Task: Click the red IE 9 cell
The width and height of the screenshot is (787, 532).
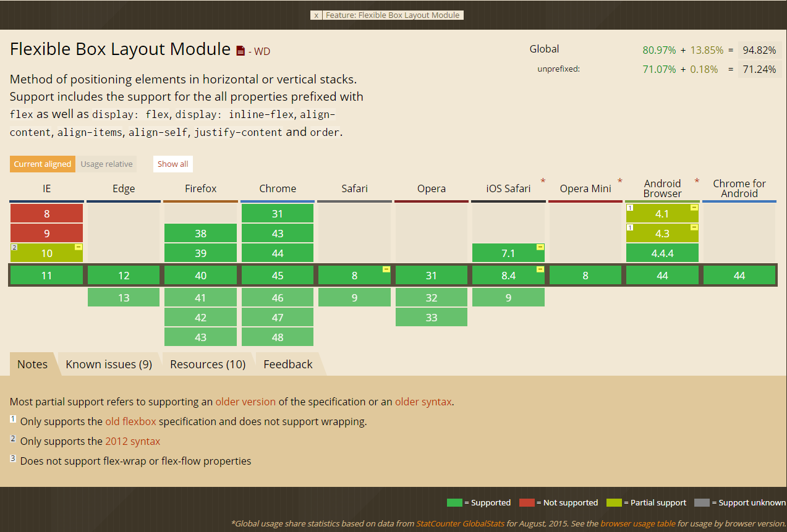Action: click(46, 234)
